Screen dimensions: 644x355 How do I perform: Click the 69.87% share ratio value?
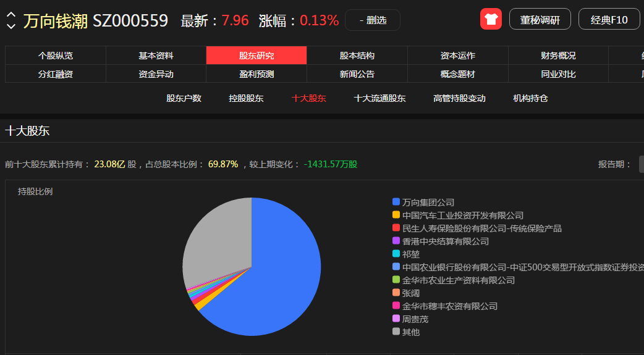click(x=223, y=165)
